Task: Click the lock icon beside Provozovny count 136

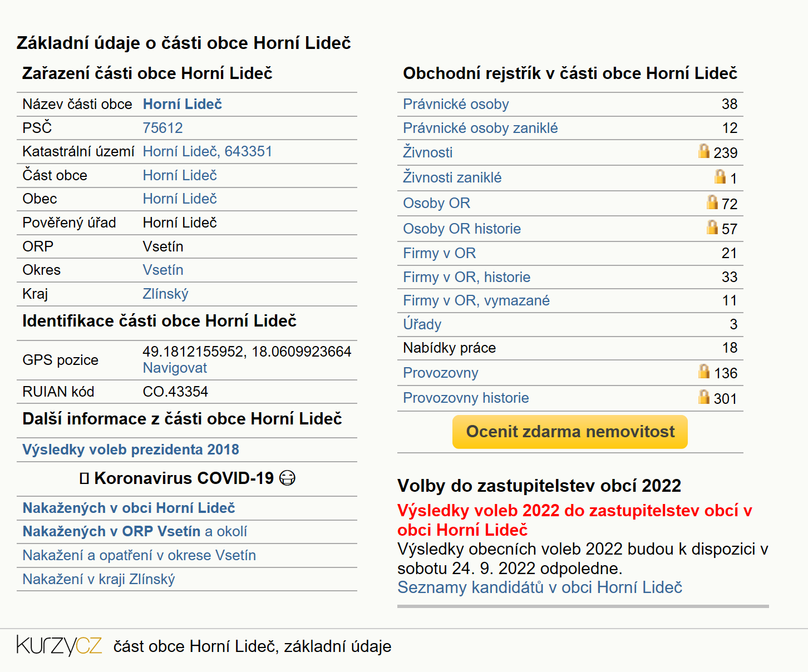Action: (704, 371)
